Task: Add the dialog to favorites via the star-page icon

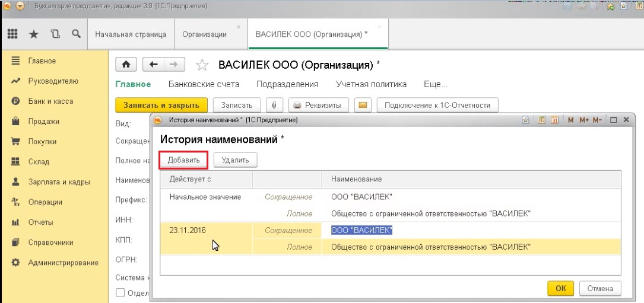Action: (525, 120)
